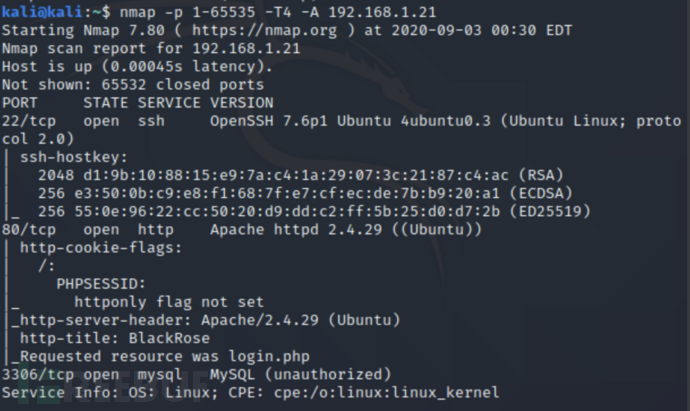The width and height of the screenshot is (690, 411).
Task: Click the BlackRose http-title text
Action: 169,338
